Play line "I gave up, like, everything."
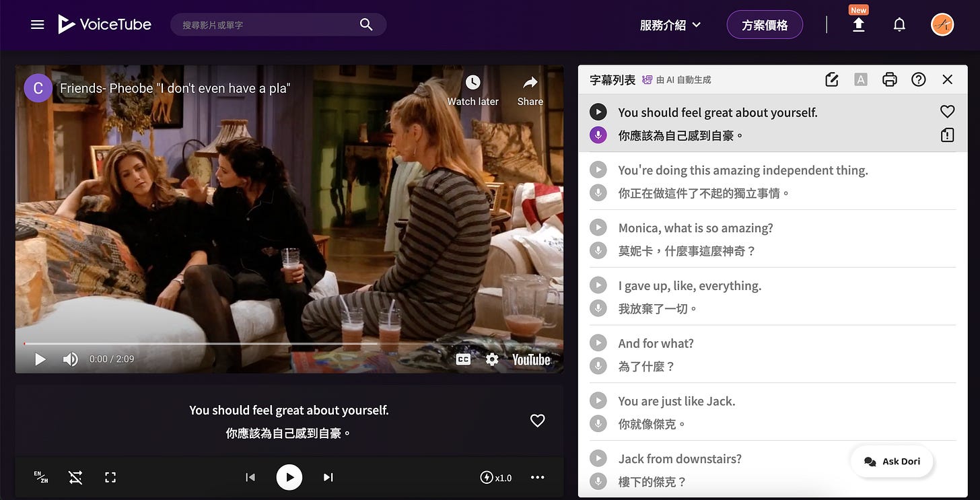The height and width of the screenshot is (500, 980). [598, 285]
